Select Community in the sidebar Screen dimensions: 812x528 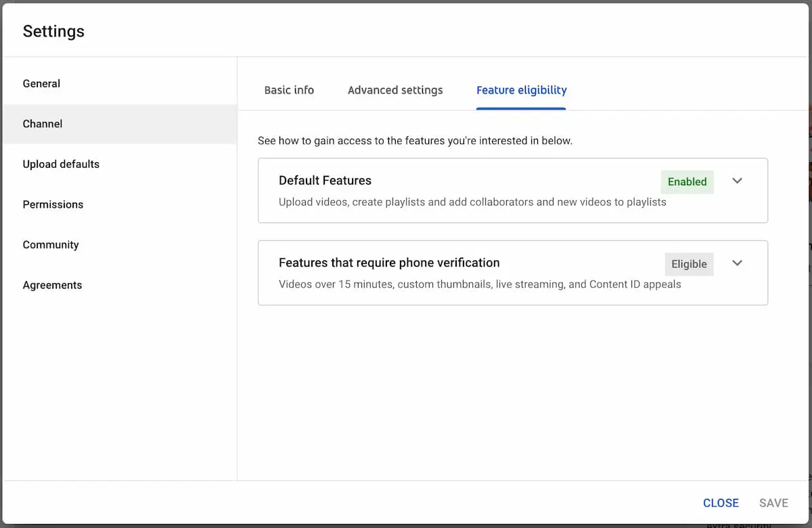(x=51, y=245)
